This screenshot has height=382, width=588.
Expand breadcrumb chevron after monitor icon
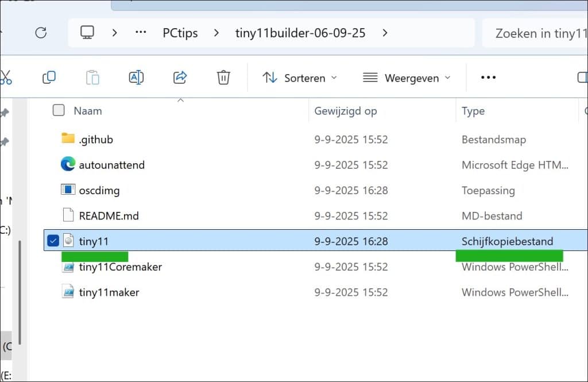[114, 33]
